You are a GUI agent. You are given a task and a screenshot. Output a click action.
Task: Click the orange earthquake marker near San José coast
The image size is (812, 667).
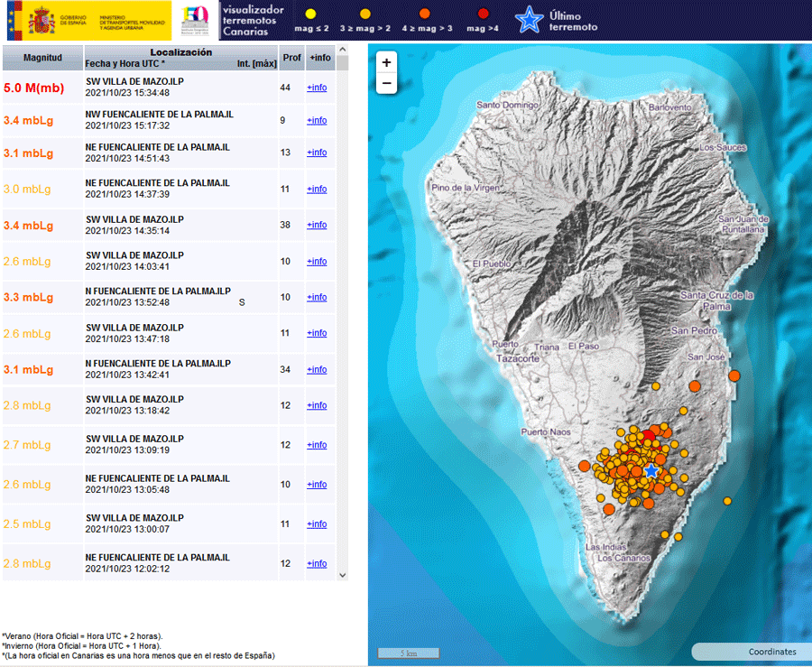[x=734, y=375]
